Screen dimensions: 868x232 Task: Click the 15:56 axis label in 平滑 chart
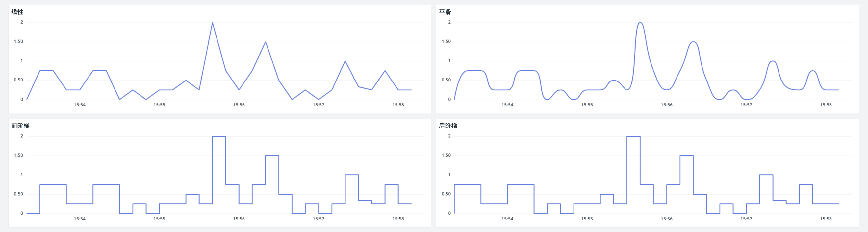[667, 105]
